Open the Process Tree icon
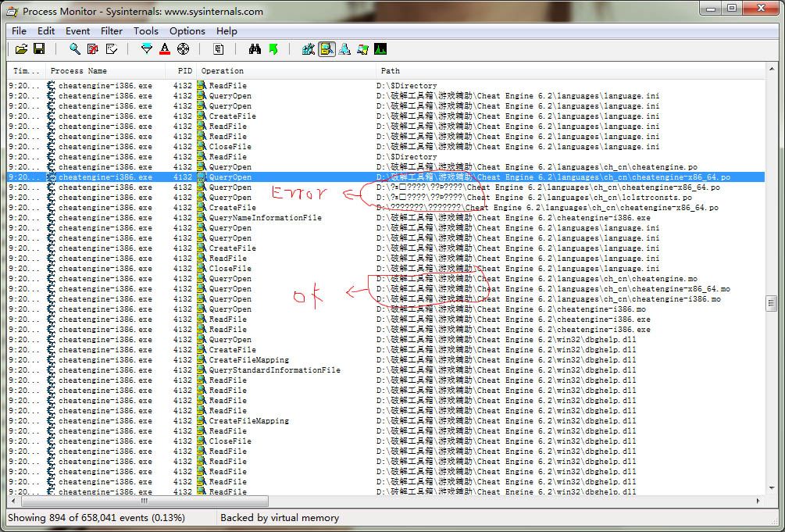Screen dimensions: 785x532 [219, 49]
